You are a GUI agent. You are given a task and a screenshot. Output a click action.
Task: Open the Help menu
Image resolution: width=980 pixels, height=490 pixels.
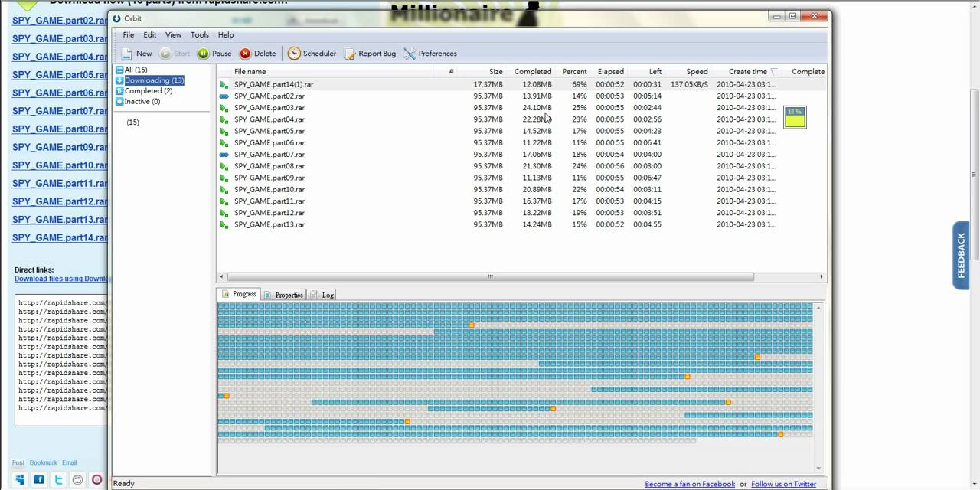[226, 34]
